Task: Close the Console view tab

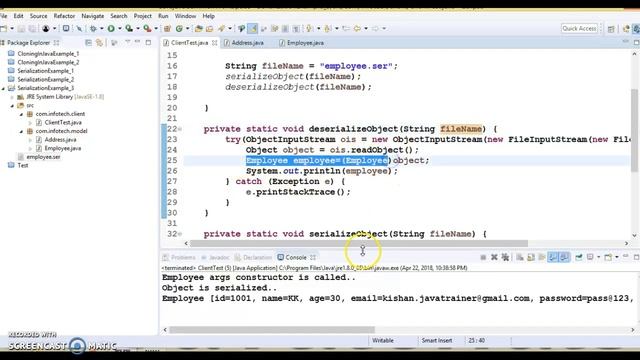Action: tap(313, 257)
